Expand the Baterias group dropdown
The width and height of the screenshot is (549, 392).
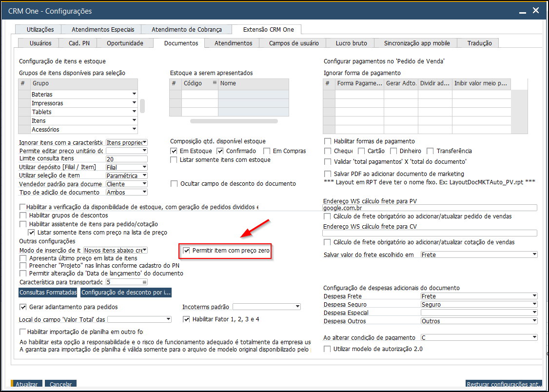coord(134,94)
